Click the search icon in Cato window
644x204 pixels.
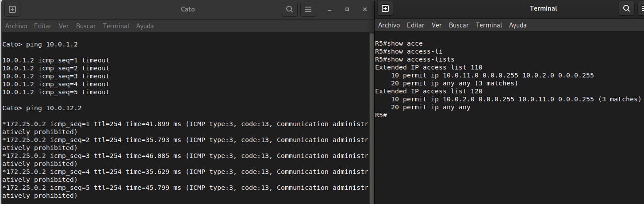pyautogui.click(x=289, y=9)
